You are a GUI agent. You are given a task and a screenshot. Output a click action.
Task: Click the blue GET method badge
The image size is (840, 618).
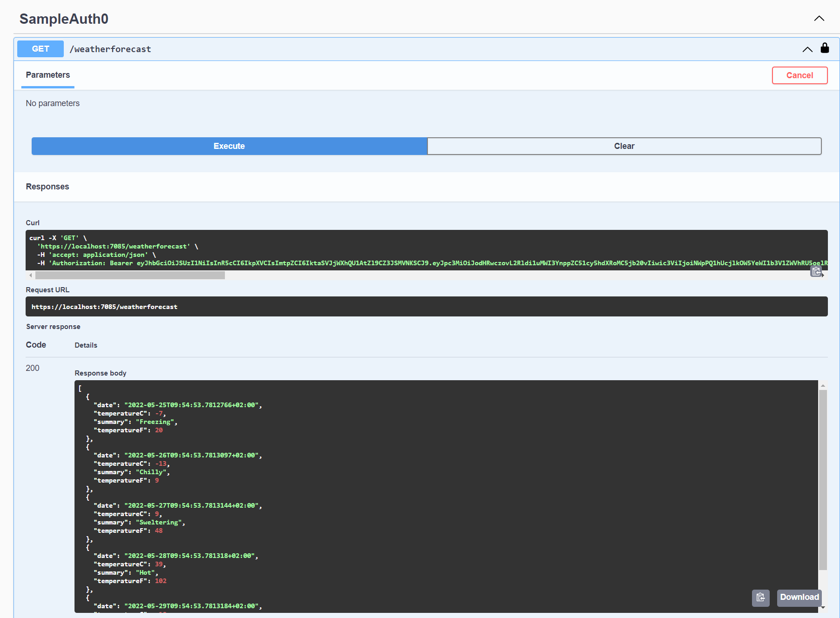coord(41,49)
